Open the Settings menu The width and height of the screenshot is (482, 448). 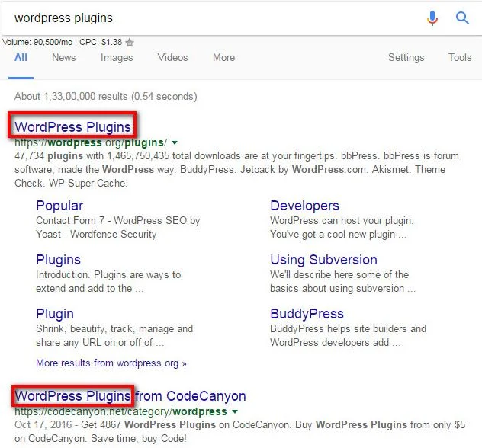click(x=406, y=57)
